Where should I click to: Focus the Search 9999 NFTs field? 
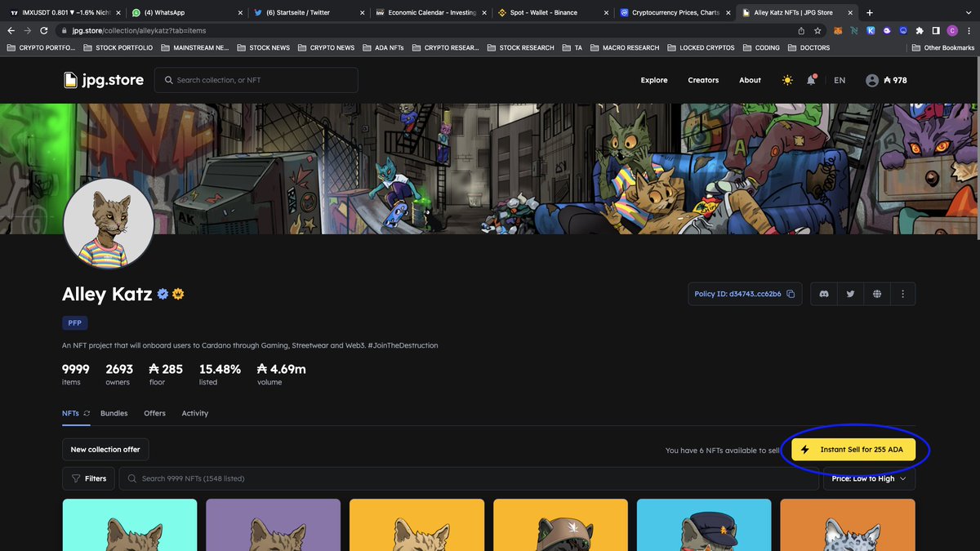pos(469,478)
